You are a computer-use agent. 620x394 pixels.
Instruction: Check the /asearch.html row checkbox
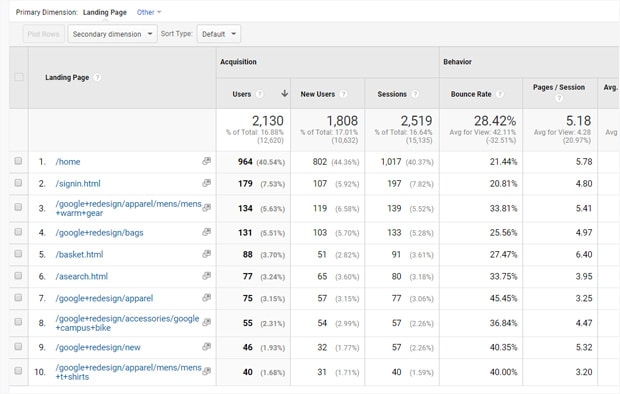(x=18, y=275)
